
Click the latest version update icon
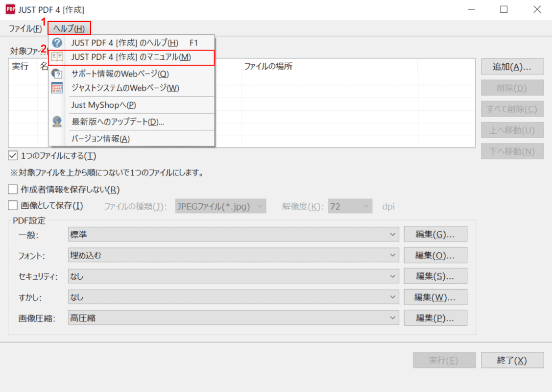pyautogui.click(x=57, y=122)
